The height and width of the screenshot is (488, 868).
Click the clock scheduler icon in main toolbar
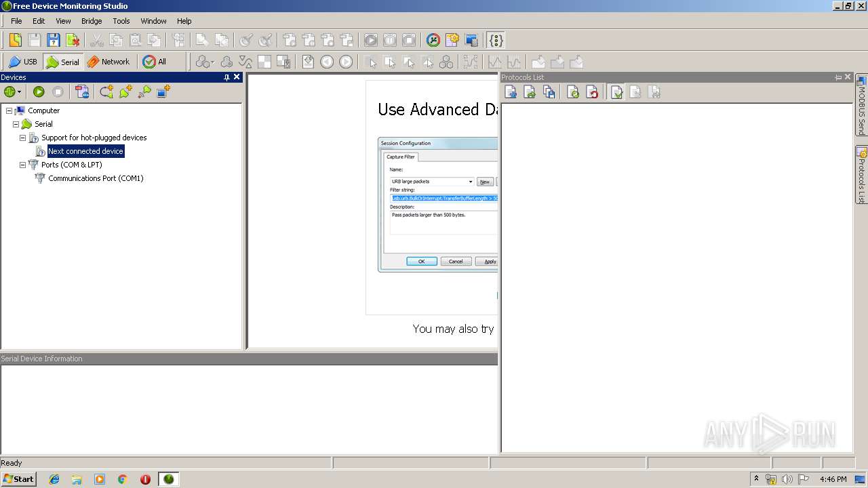point(433,40)
